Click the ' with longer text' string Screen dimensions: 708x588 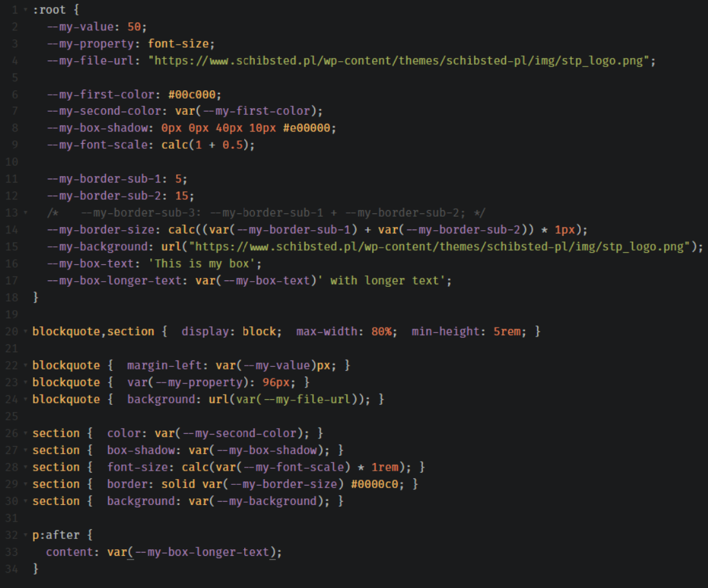tap(381, 280)
